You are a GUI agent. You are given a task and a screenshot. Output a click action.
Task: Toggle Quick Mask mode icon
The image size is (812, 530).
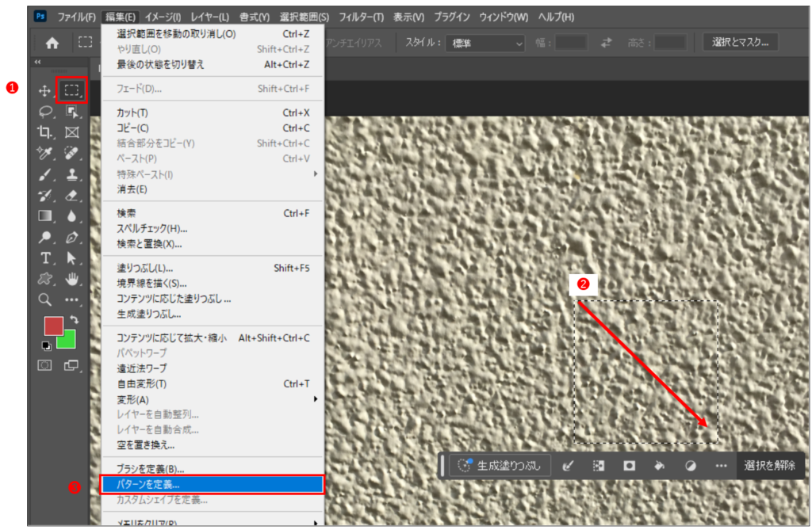pos(45,365)
